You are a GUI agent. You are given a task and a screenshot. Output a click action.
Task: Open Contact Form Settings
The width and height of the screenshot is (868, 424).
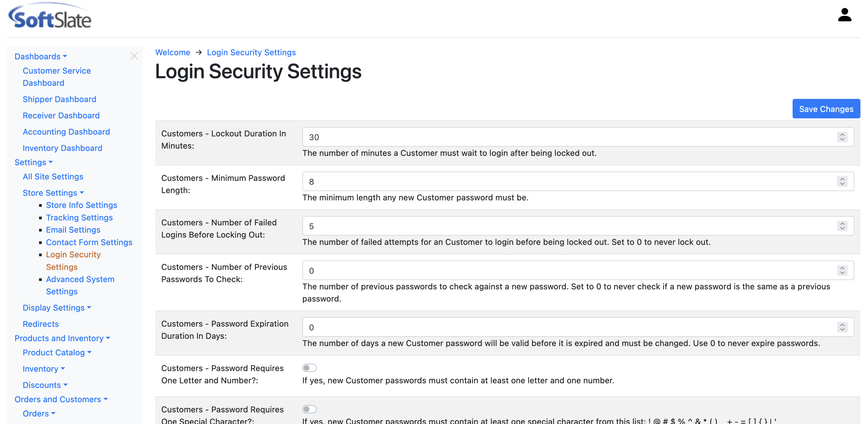(89, 242)
